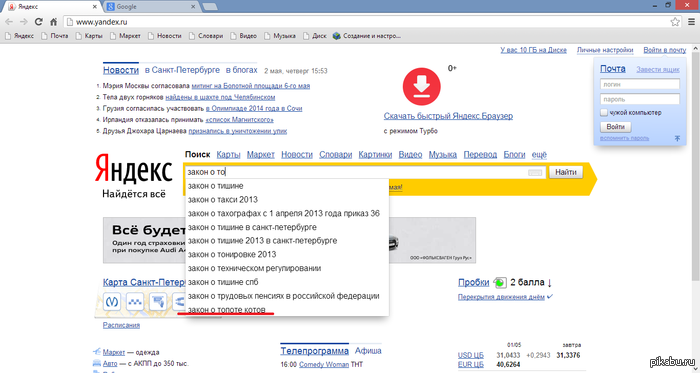
Task: Click the Yandex logo
Action: [133, 170]
